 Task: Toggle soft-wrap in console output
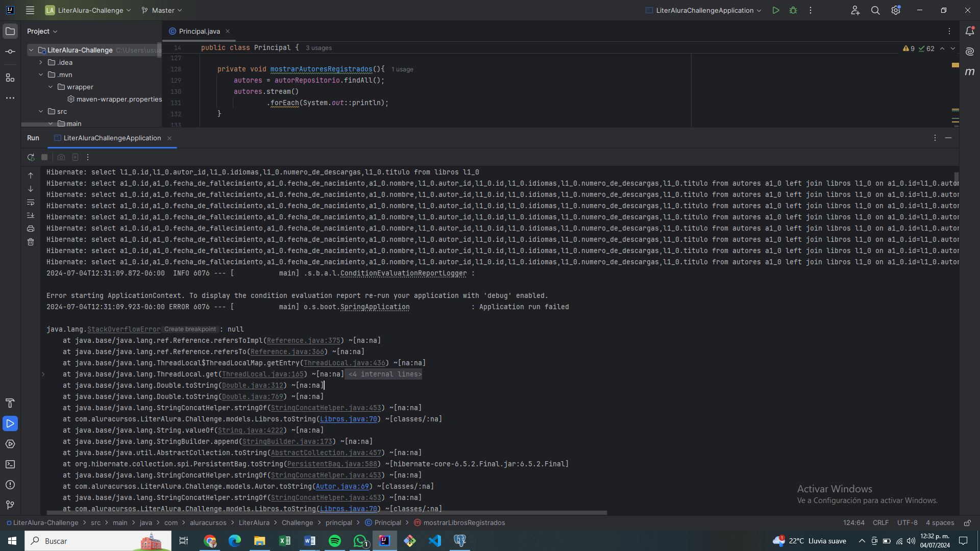(31, 203)
